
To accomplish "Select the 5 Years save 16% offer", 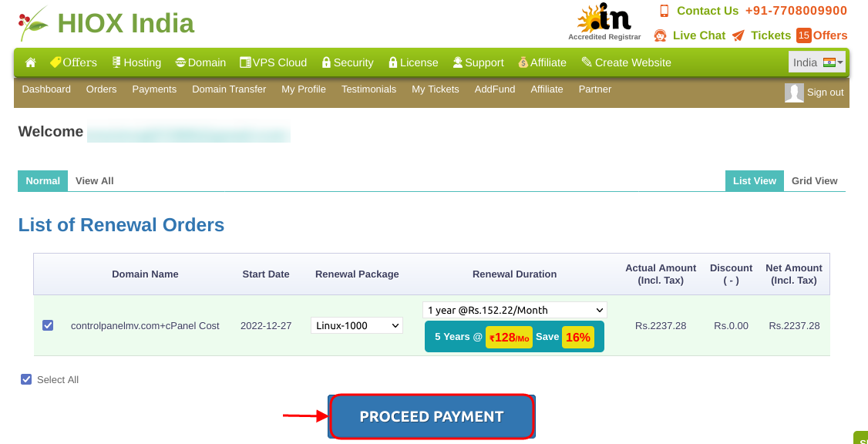I will click(514, 337).
